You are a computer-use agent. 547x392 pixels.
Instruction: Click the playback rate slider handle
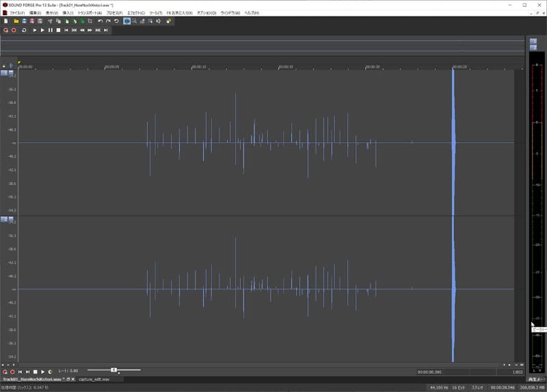[x=114, y=370]
